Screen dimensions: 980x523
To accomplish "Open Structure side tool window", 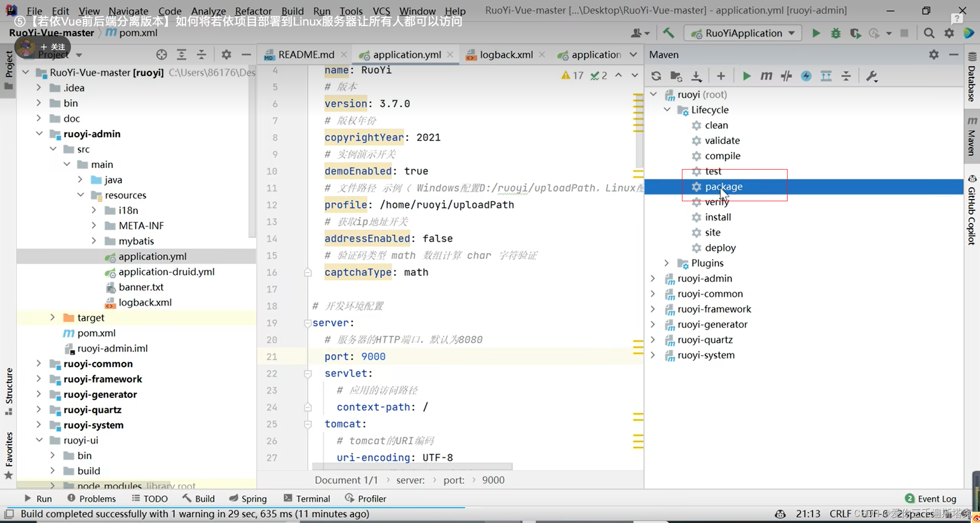I will coord(9,391).
